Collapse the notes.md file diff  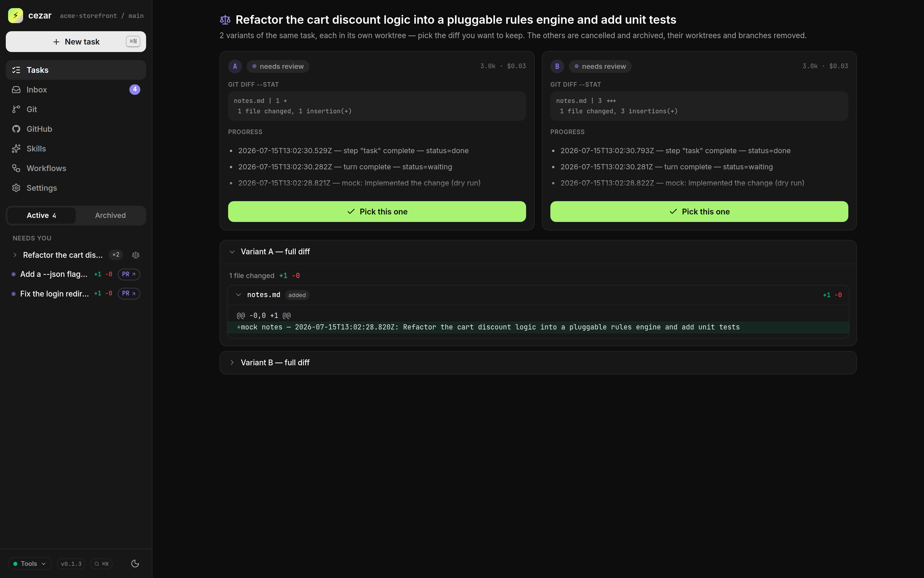[x=239, y=295]
